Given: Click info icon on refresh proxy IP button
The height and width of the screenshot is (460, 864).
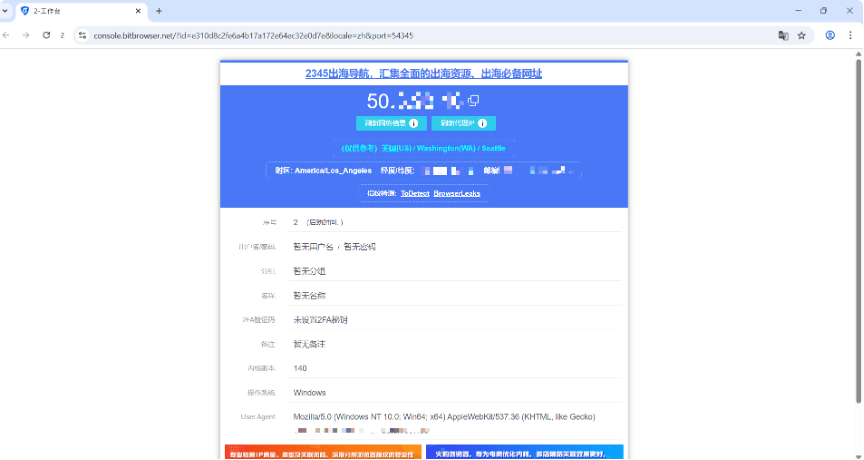Looking at the screenshot, I should click(x=484, y=123).
